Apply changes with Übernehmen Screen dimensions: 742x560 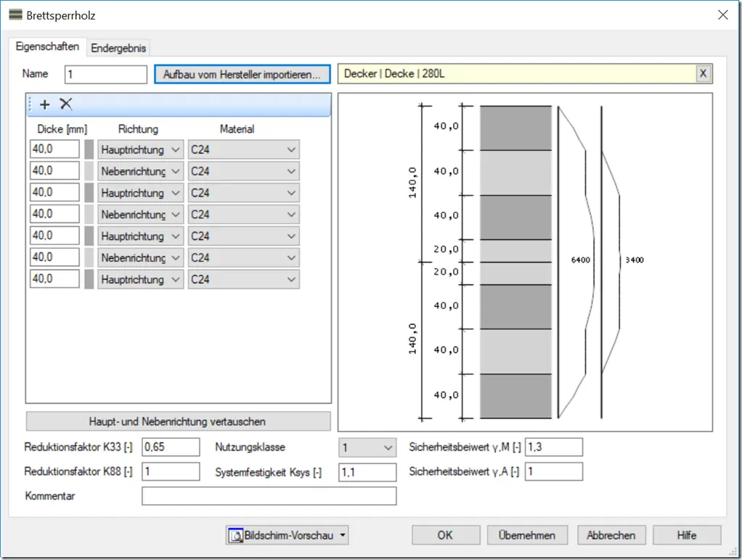click(x=527, y=535)
